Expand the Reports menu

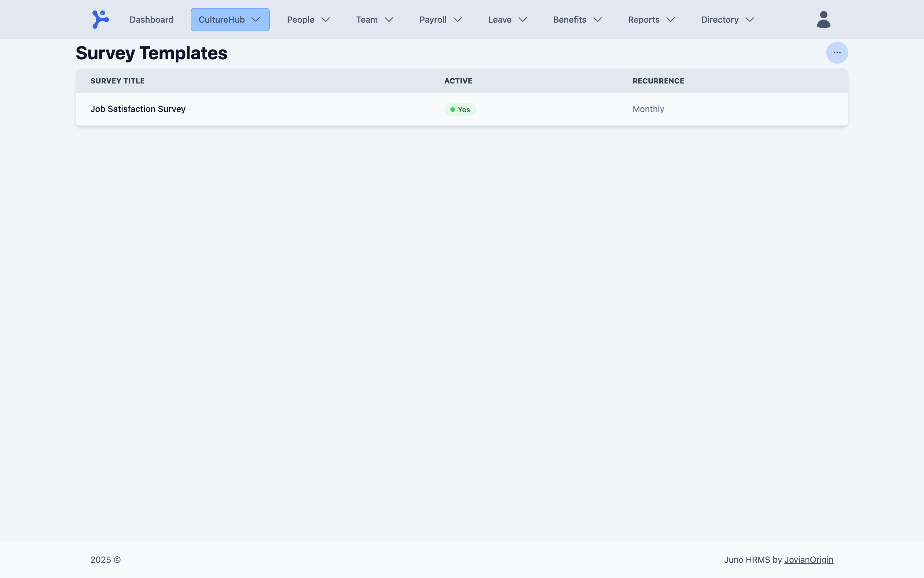pos(651,20)
